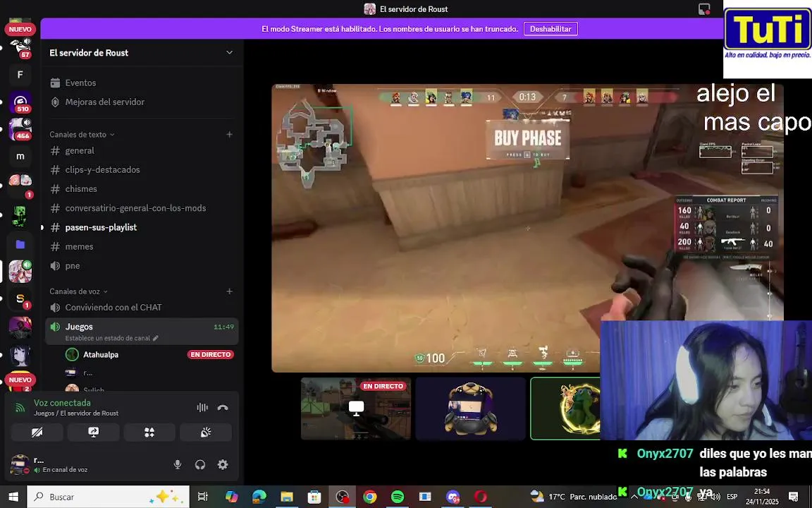Click Deshabilitar in streamer mode banner

(550, 29)
